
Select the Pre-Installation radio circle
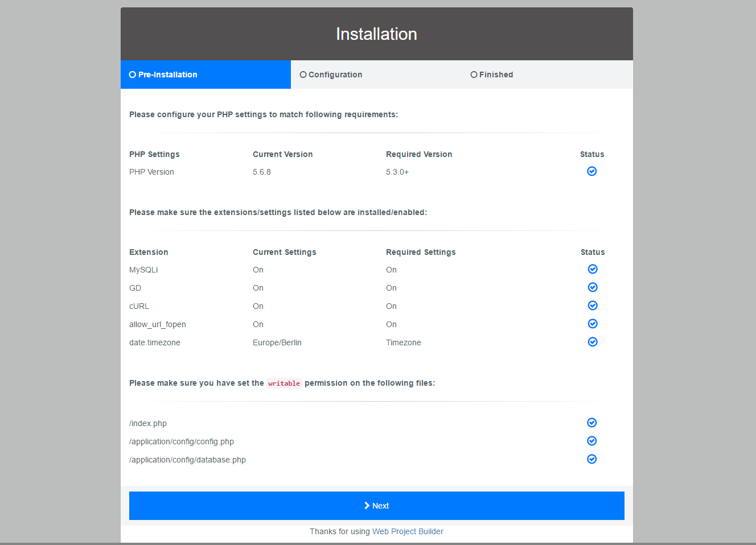[x=132, y=74]
